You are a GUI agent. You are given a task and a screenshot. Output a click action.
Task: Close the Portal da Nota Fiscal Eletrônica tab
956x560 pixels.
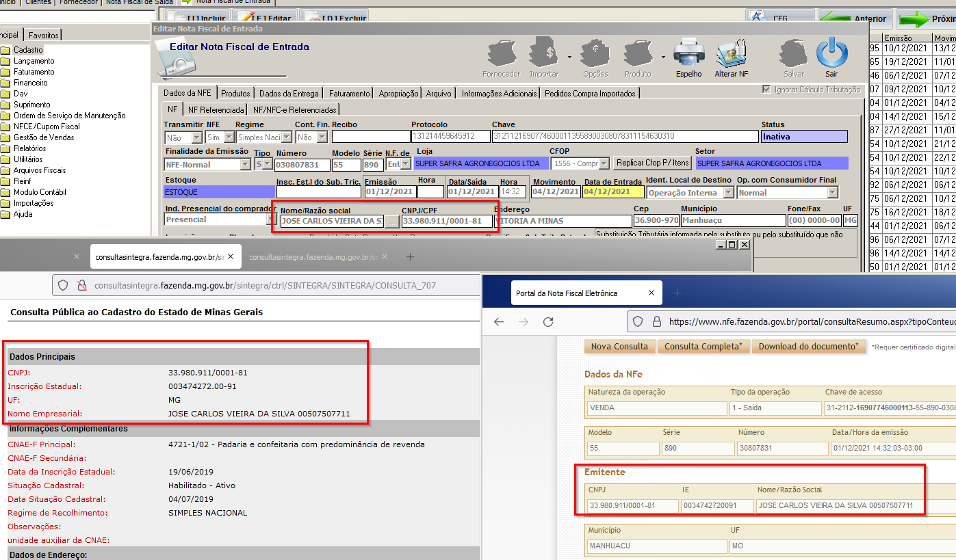(651, 293)
